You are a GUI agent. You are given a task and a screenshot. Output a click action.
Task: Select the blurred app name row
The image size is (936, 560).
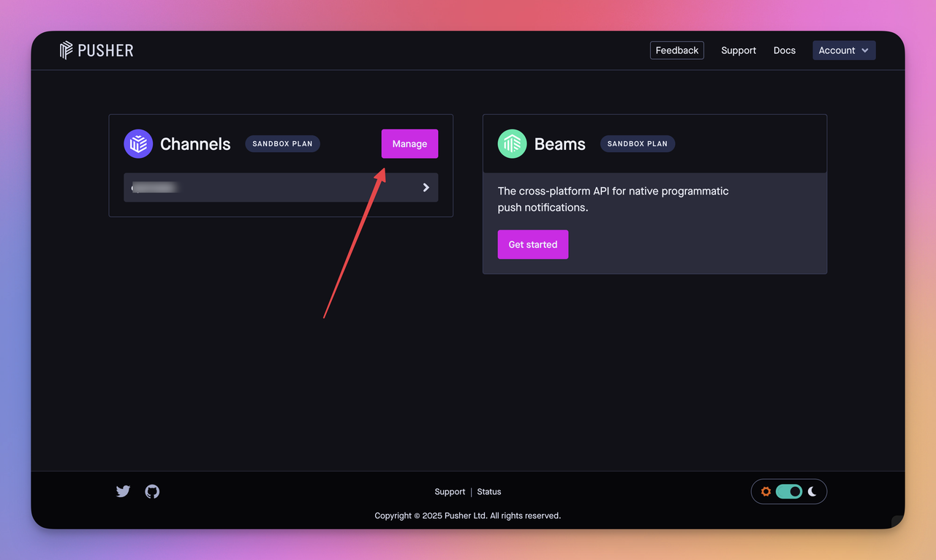click(x=281, y=187)
